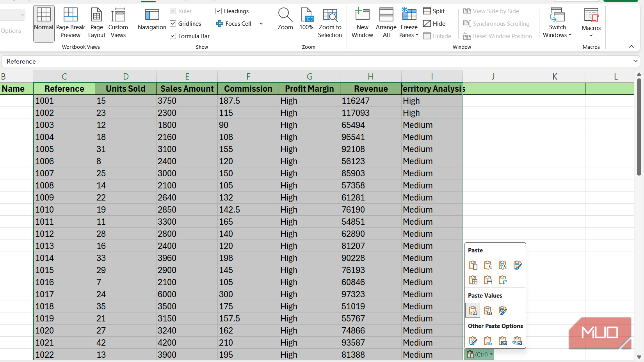Click the Split window button
The height and width of the screenshot is (362, 644).
pyautogui.click(x=434, y=11)
